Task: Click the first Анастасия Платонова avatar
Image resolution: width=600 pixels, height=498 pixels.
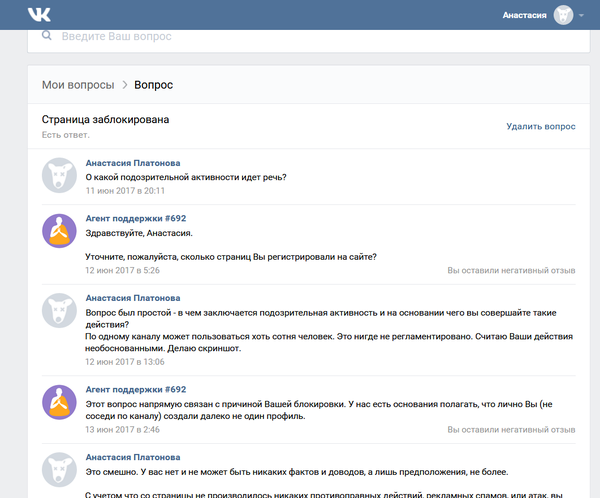Action: click(59, 175)
